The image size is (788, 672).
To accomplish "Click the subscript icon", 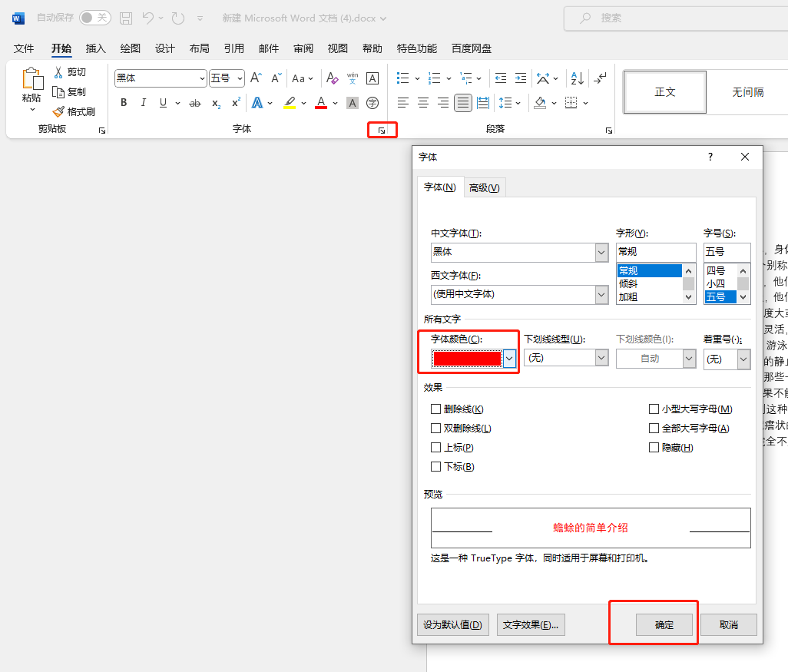I will coord(216,102).
